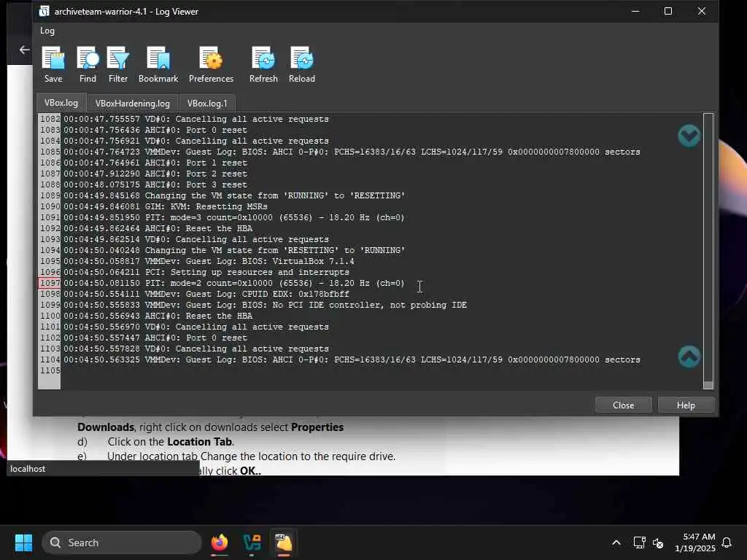Open the Find tool in Log Viewer
The image size is (747, 560).
(x=88, y=64)
